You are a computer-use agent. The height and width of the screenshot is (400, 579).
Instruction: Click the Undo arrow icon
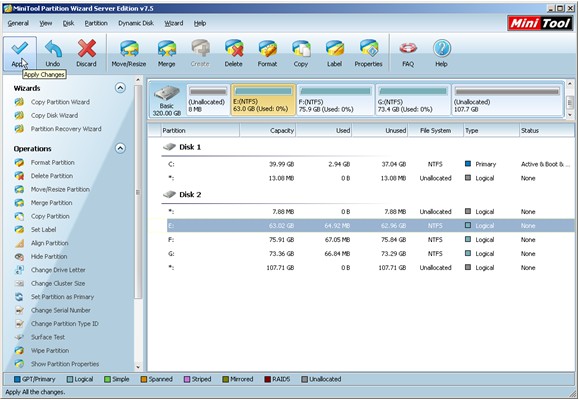[53, 48]
